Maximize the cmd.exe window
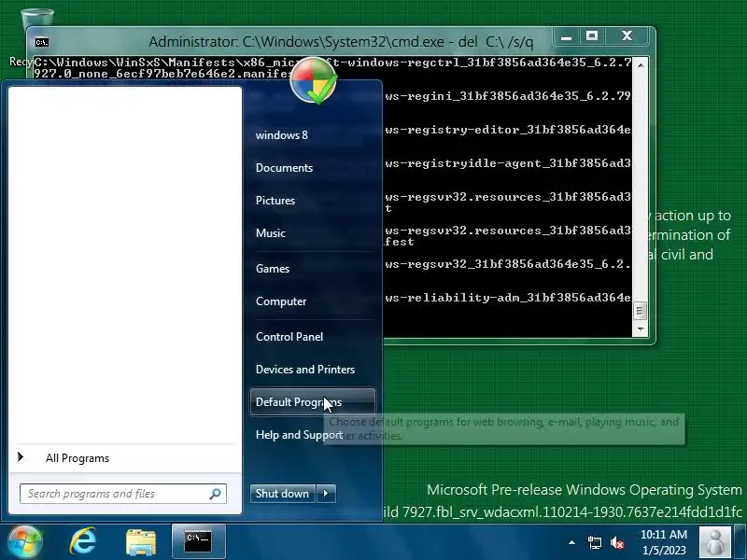The height and width of the screenshot is (560, 747). click(592, 36)
